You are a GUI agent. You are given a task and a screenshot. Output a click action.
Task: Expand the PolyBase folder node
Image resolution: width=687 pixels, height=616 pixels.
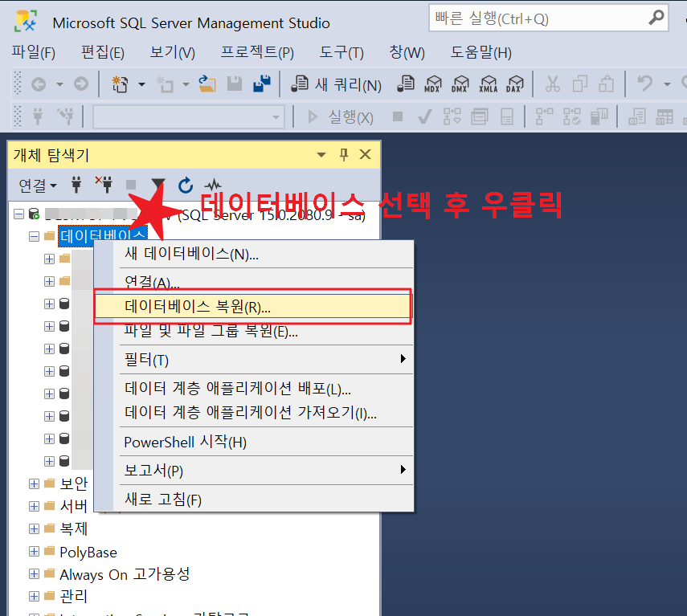coord(35,551)
